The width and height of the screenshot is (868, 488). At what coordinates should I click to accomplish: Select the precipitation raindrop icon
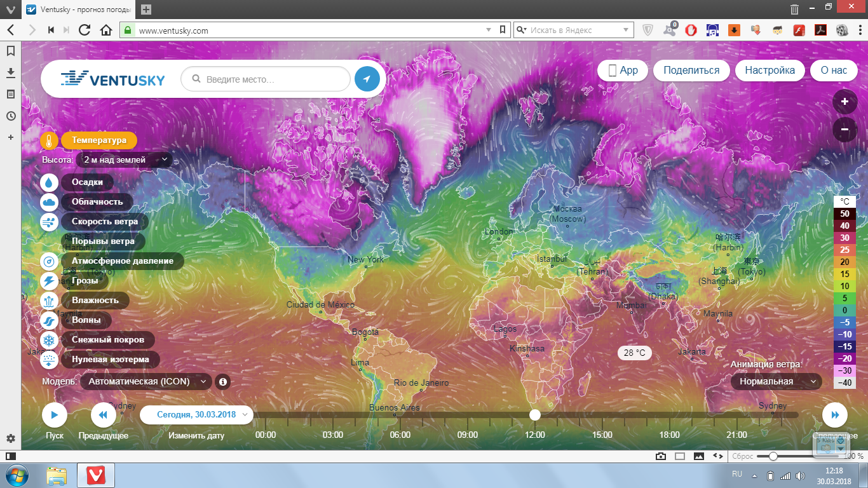point(50,182)
